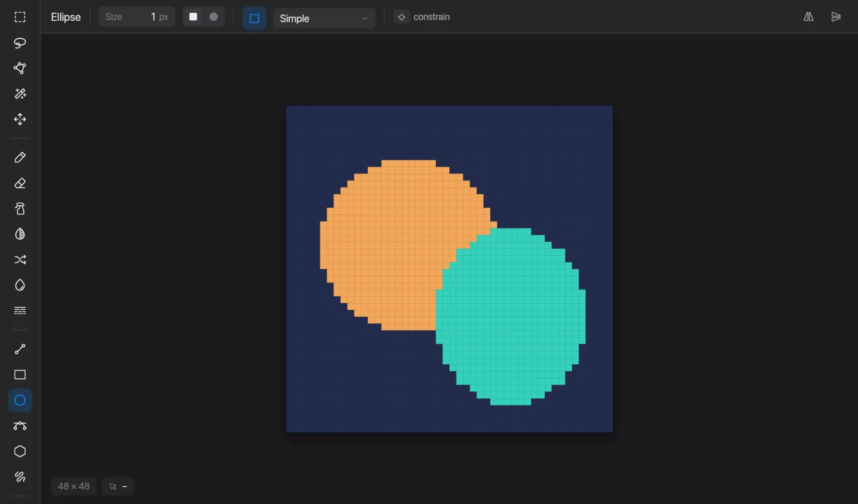Select the dither pattern tool
Viewport: 858px width, 504px height.
[x=20, y=310]
